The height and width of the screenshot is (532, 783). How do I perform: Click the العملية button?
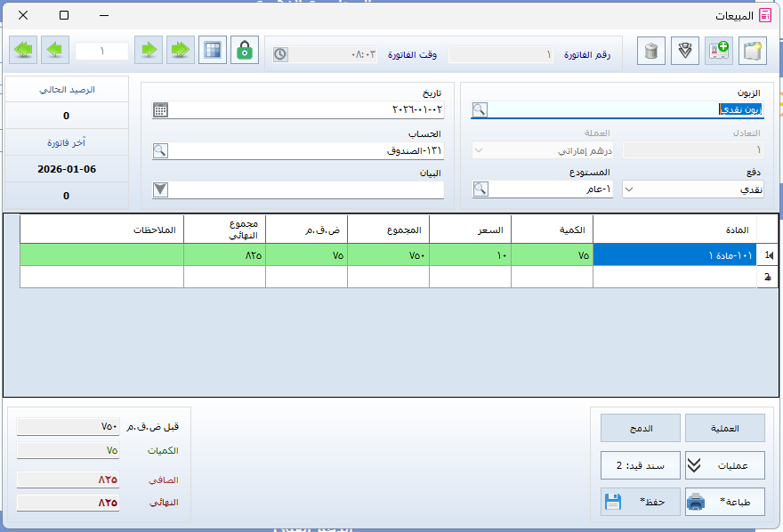pos(724,428)
